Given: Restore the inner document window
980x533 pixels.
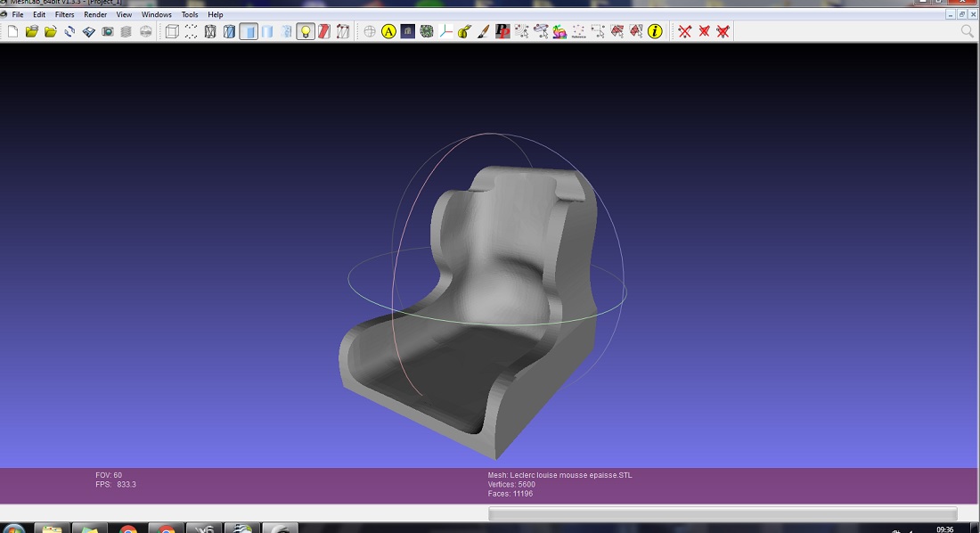Looking at the screenshot, I should [x=962, y=14].
